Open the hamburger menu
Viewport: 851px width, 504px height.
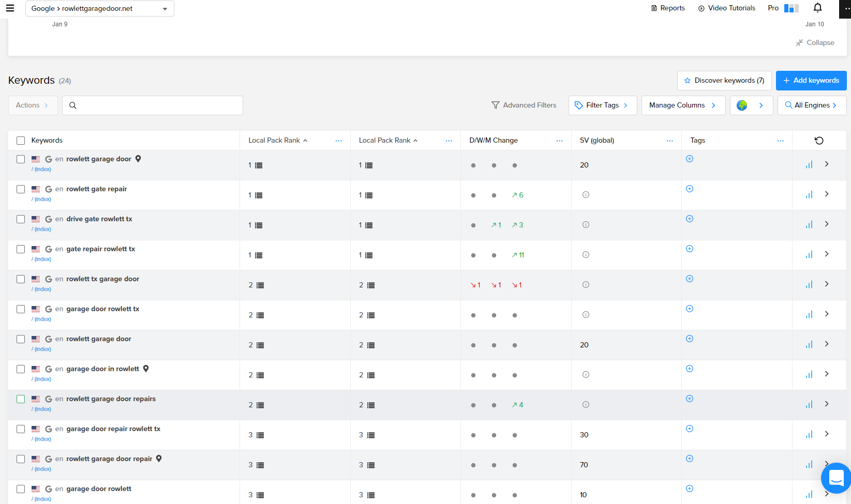click(x=10, y=8)
